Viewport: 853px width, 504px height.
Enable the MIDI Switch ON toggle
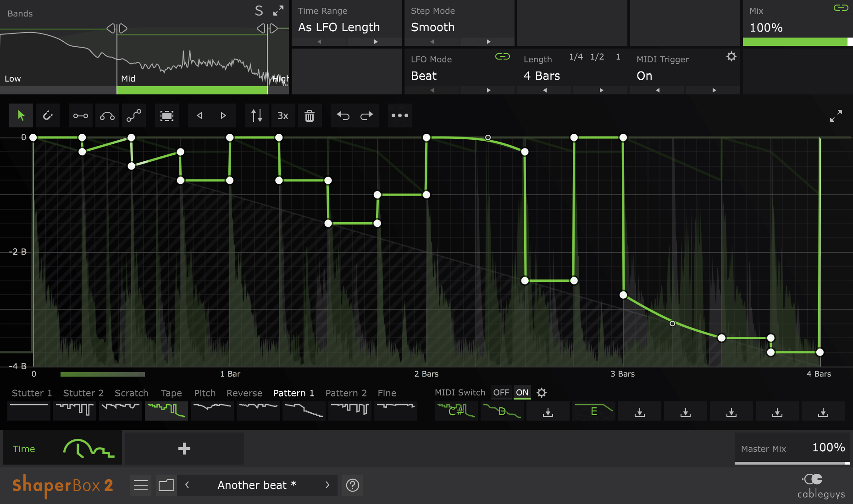point(522,392)
